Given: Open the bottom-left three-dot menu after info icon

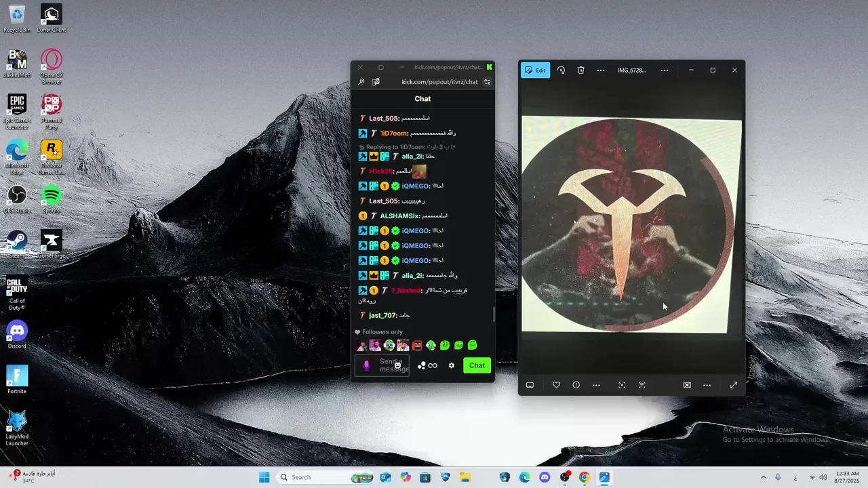Looking at the screenshot, I should [x=596, y=385].
